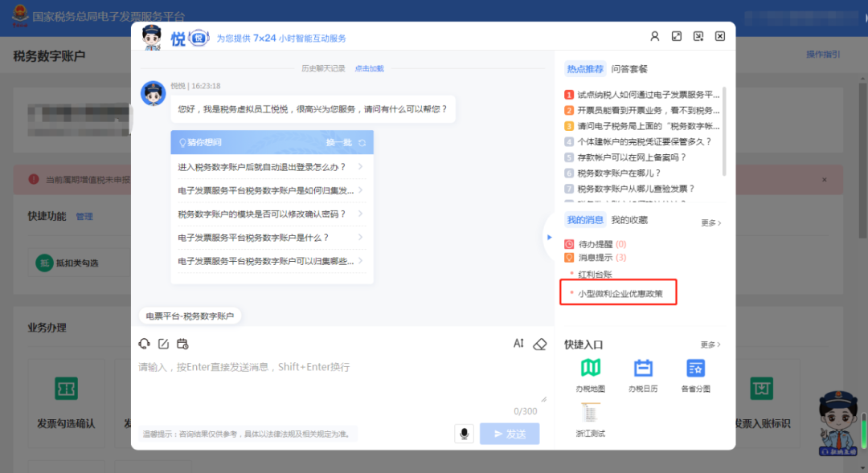868x473 pixels.
Task: Open hot topic 5 存款帐户可以在网上备案吗
Action: pos(625,157)
